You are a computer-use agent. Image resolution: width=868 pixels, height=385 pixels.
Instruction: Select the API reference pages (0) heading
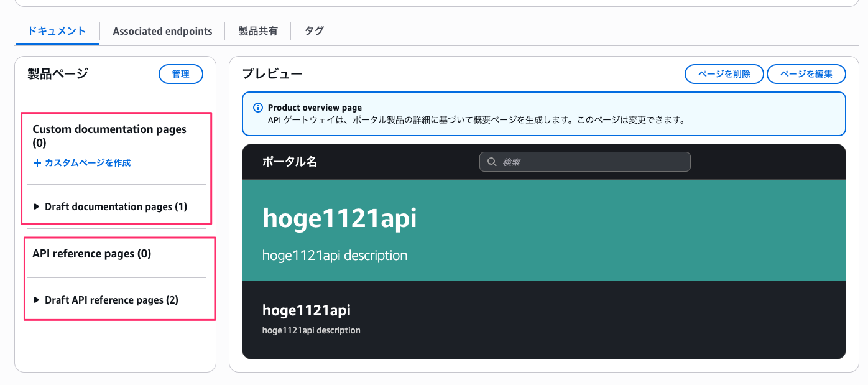(x=91, y=254)
